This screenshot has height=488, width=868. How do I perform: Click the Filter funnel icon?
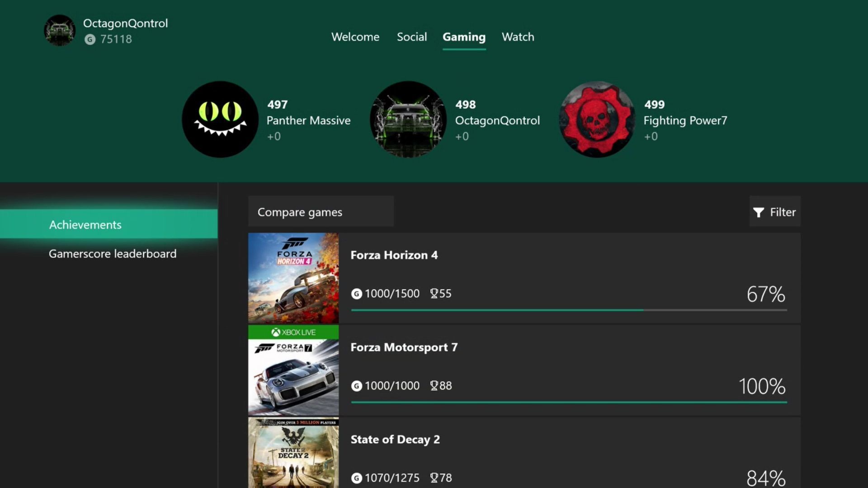(x=759, y=212)
